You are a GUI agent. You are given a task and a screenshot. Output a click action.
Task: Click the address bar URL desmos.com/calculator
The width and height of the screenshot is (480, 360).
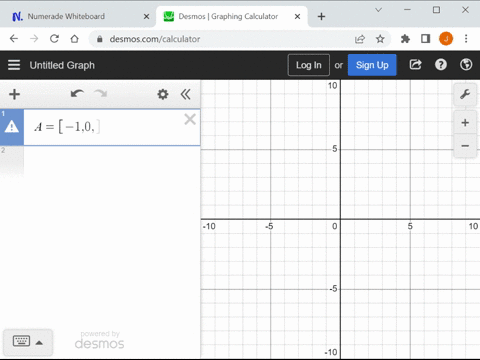click(155, 39)
